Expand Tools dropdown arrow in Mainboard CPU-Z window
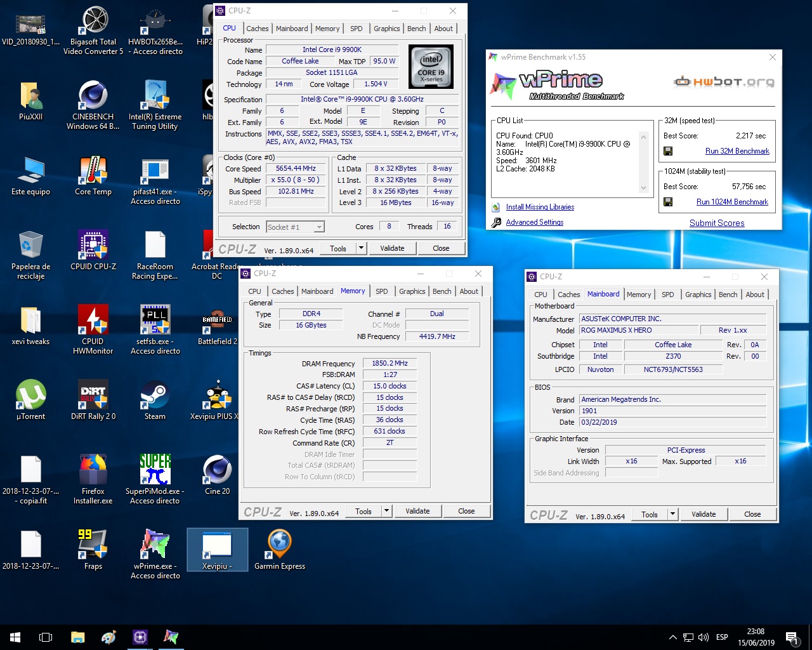The height and width of the screenshot is (650, 812). [673, 514]
